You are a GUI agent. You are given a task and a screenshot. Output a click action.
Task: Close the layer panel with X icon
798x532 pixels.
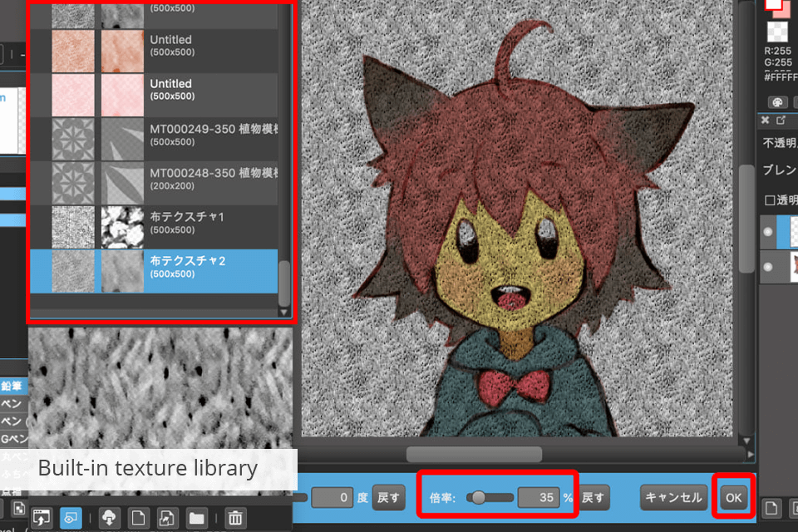pos(765,121)
